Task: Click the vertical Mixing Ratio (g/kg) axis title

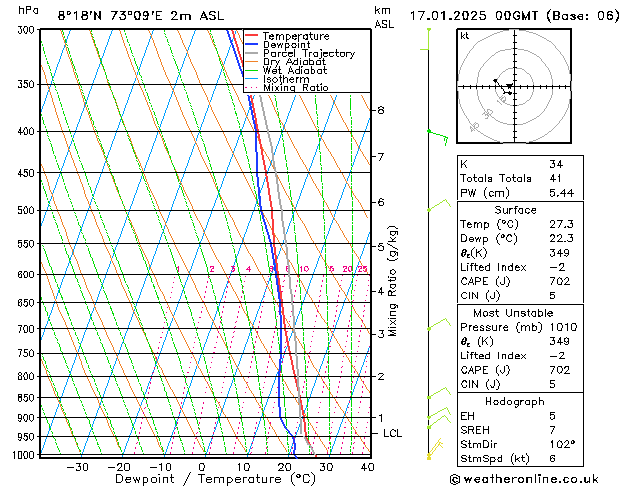Action: (392, 281)
